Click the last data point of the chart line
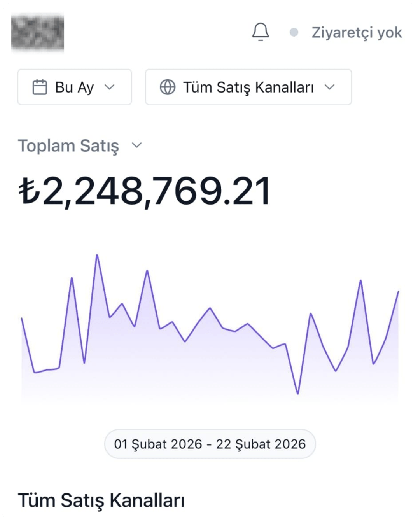This screenshot has height=525, width=420. pos(398,291)
